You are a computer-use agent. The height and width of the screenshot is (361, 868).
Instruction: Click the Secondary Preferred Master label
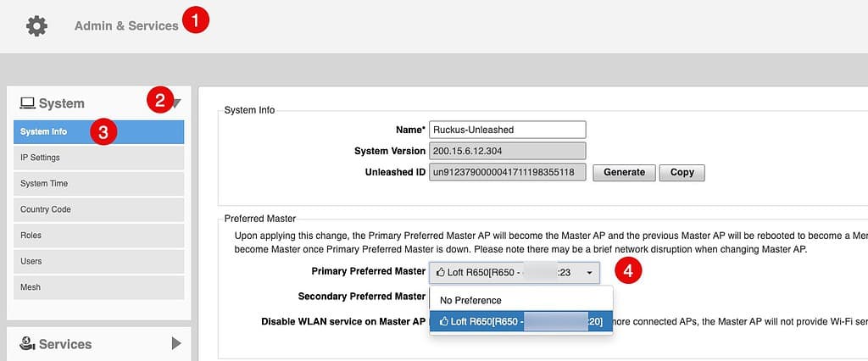click(361, 297)
